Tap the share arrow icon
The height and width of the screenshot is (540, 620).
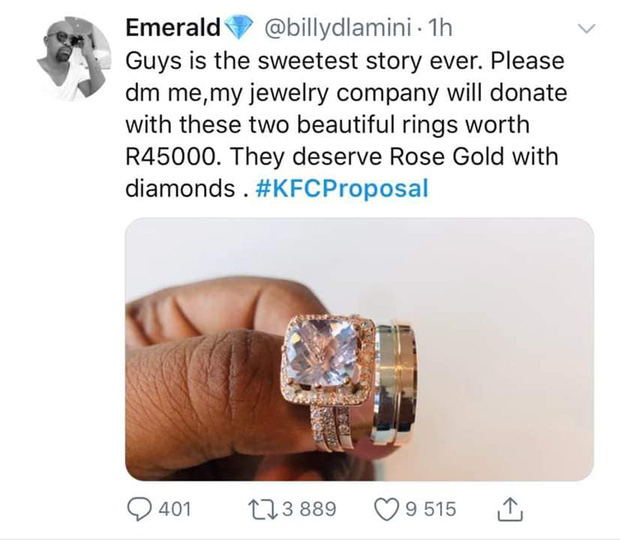click(x=503, y=510)
